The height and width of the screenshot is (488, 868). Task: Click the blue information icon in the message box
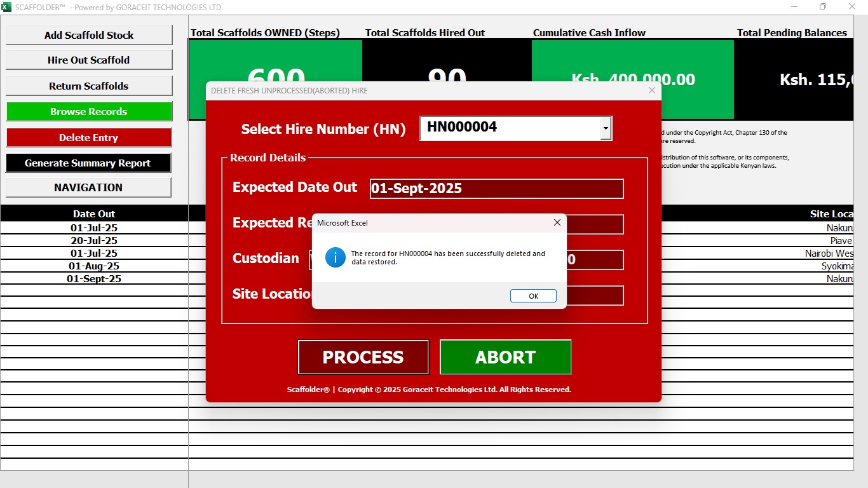tap(335, 257)
